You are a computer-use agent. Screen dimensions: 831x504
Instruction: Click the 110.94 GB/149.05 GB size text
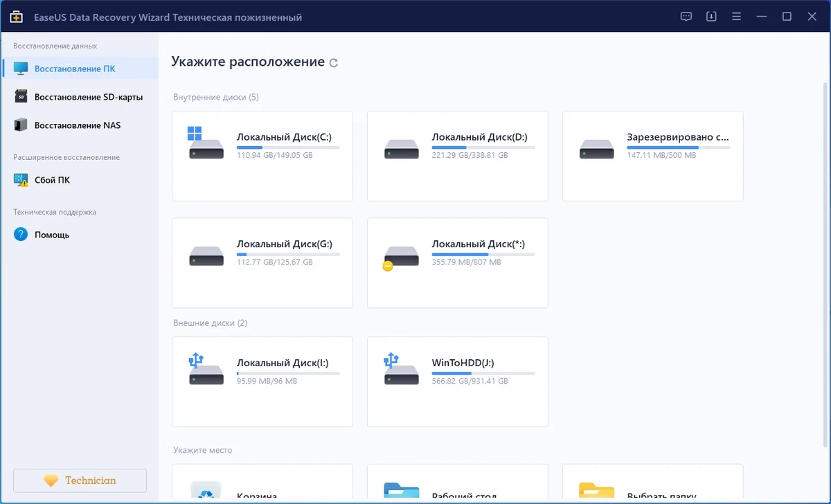(275, 156)
